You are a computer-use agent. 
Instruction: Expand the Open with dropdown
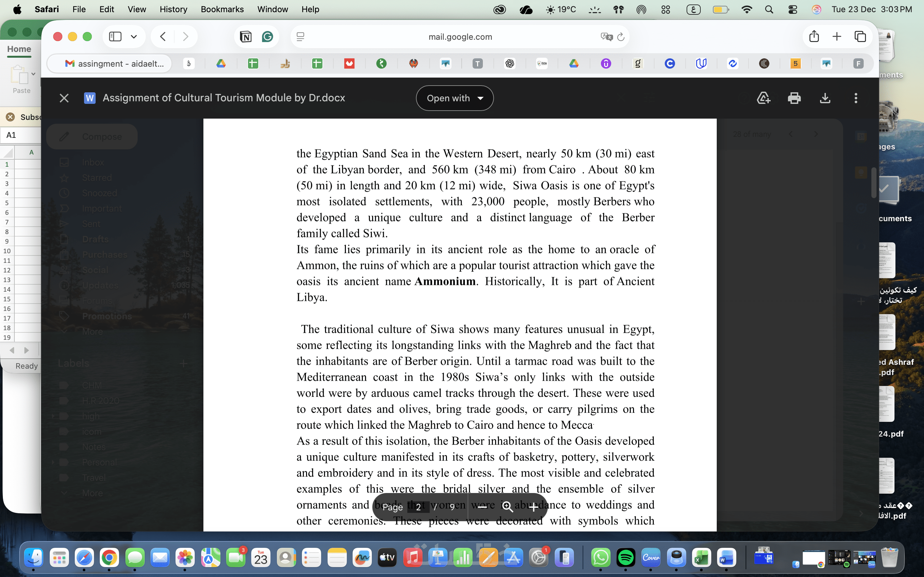click(x=454, y=98)
